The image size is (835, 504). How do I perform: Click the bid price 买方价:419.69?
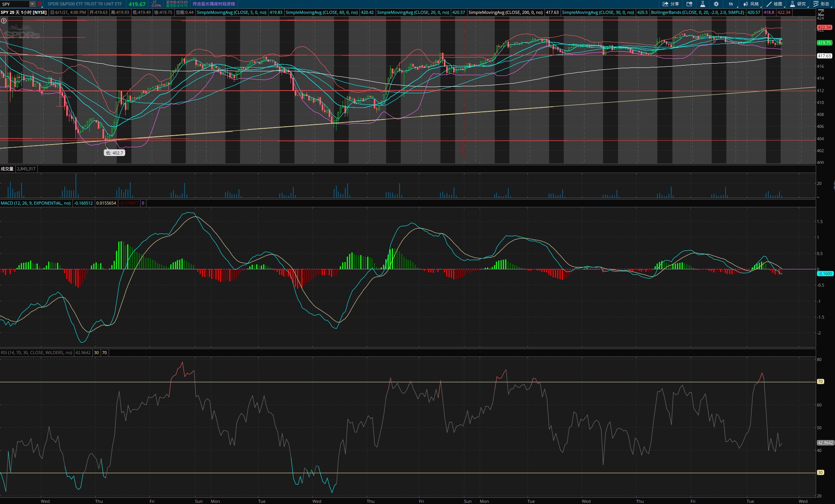(177, 2)
